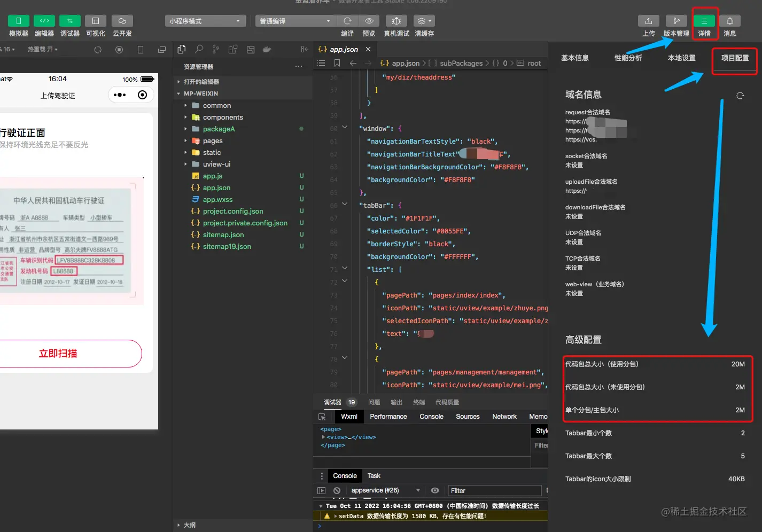Open the 资源管理器 more actions menu
The width and height of the screenshot is (762, 532).
click(299, 67)
